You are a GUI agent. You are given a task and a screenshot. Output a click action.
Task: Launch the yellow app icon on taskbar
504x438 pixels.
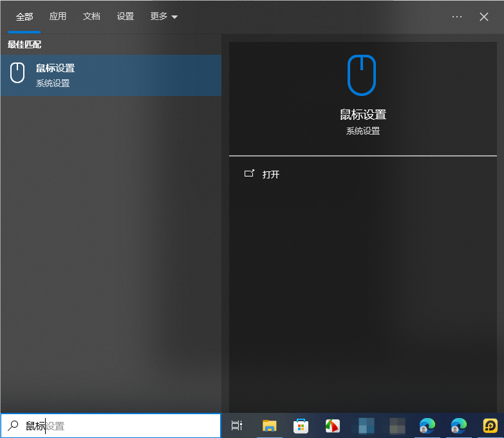click(490, 426)
